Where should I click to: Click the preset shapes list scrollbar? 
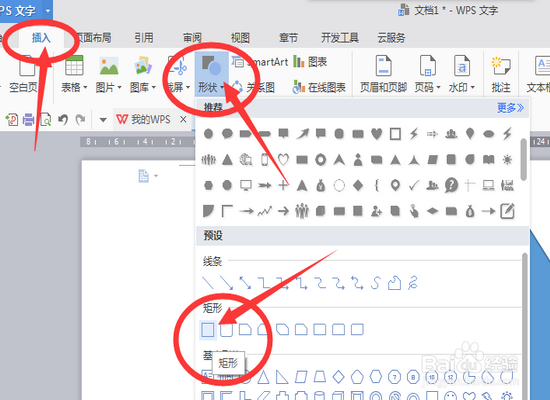pyautogui.click(x=525, y=326)
